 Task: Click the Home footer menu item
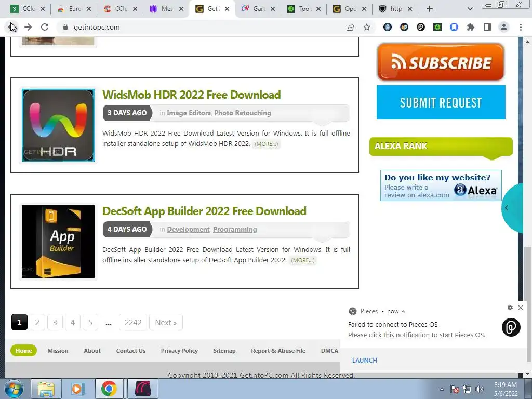point(23,351)
